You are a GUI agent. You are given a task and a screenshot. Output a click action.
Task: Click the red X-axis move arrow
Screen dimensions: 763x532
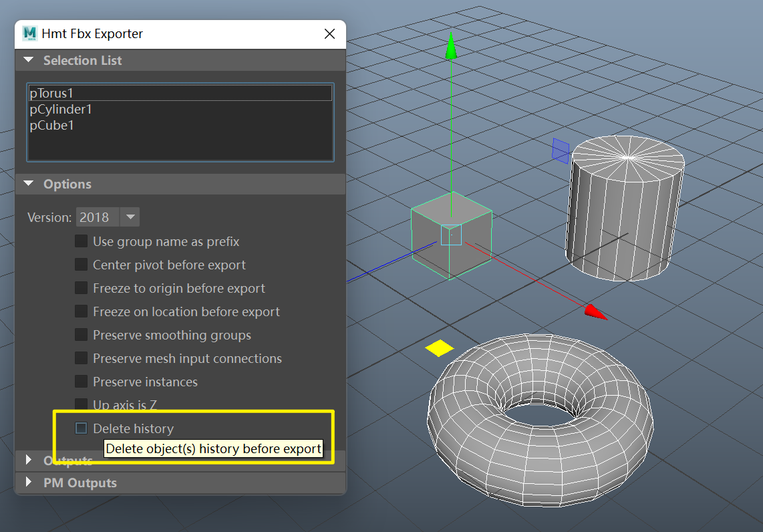click(595, 311)
